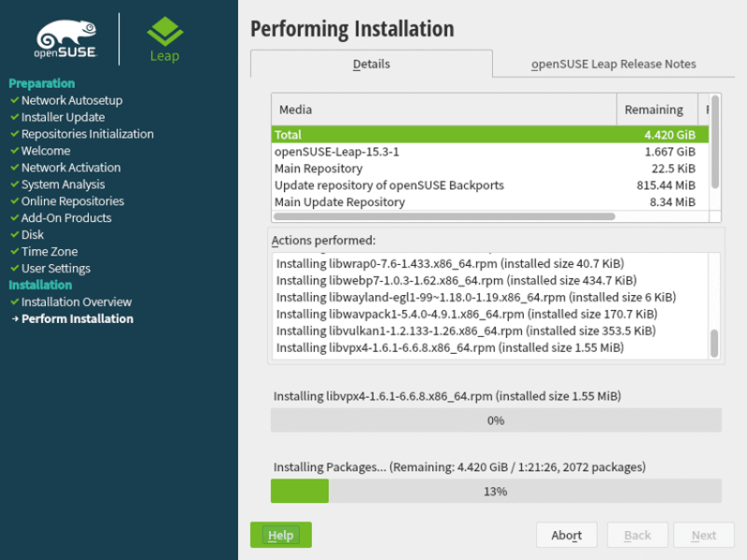The image size is (747, 560).
Task: Click the Back button
Action: pyautogui.click(x=637, y=535)
